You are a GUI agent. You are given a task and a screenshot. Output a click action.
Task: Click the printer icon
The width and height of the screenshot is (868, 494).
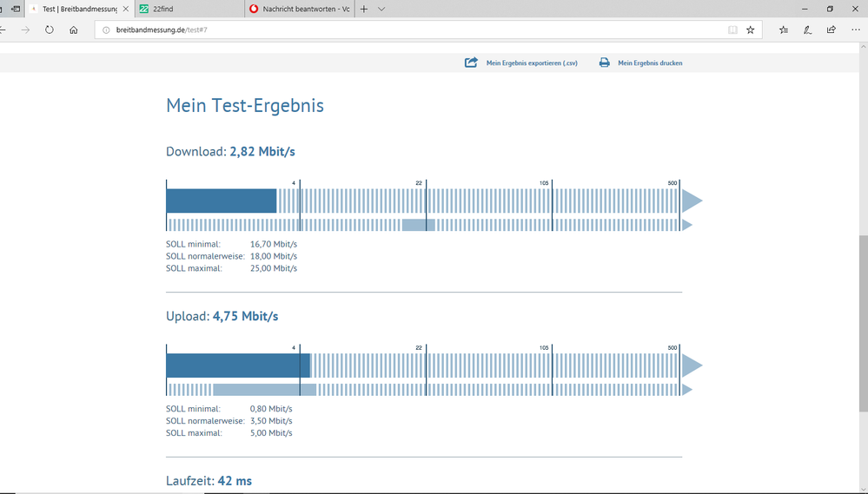[605, 63]
